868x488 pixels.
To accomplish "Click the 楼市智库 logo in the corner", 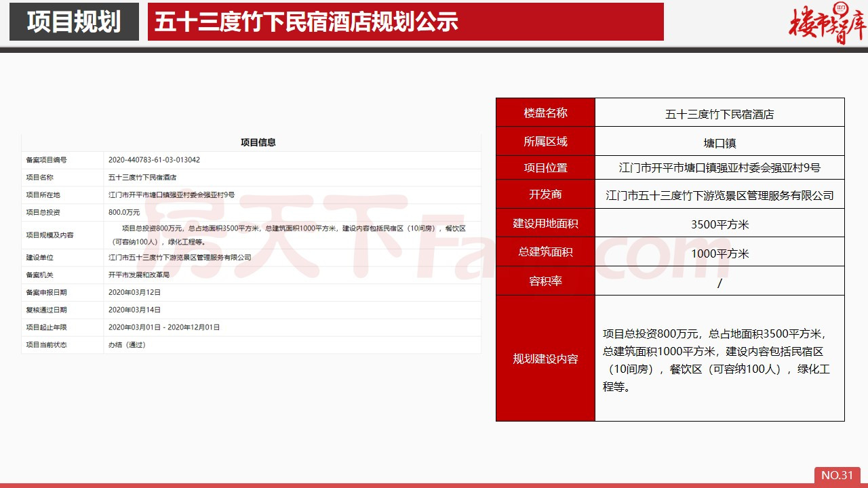I will [x=827, y=24].
